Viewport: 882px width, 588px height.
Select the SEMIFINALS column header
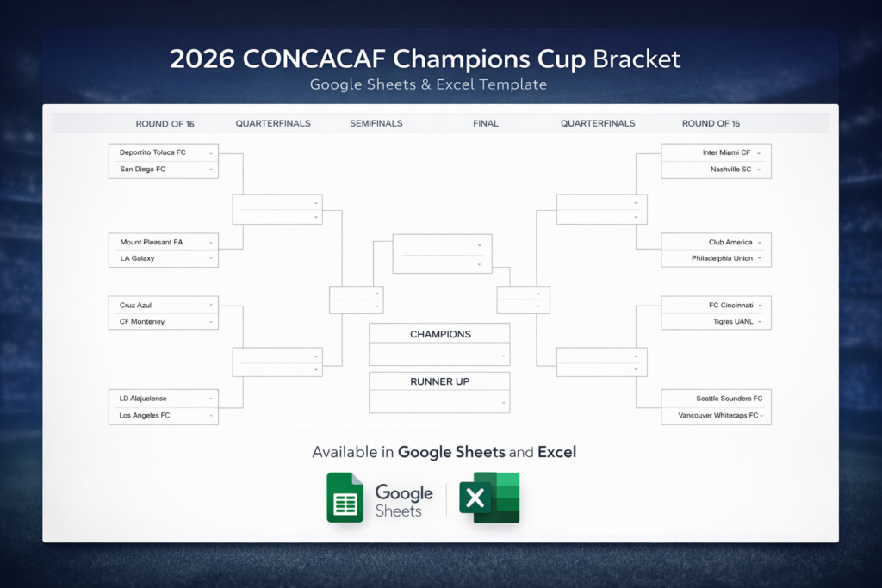point(376,123)
